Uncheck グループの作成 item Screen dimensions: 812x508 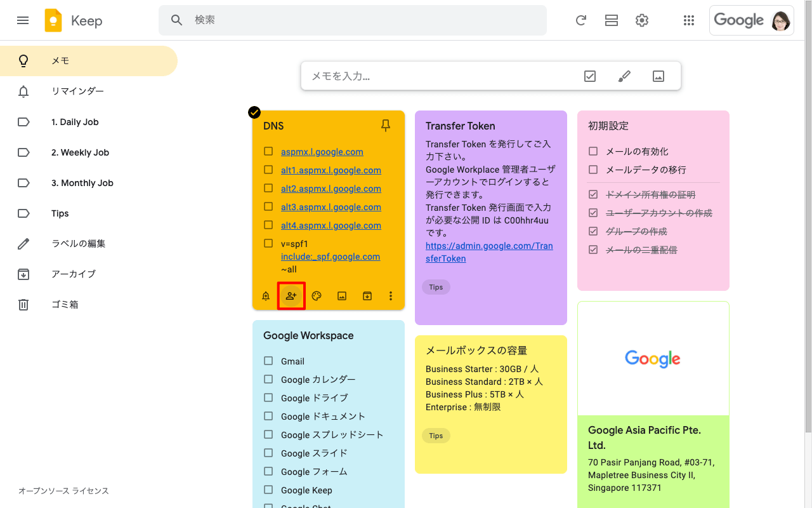pyautogui.click(x=593, y=231)
